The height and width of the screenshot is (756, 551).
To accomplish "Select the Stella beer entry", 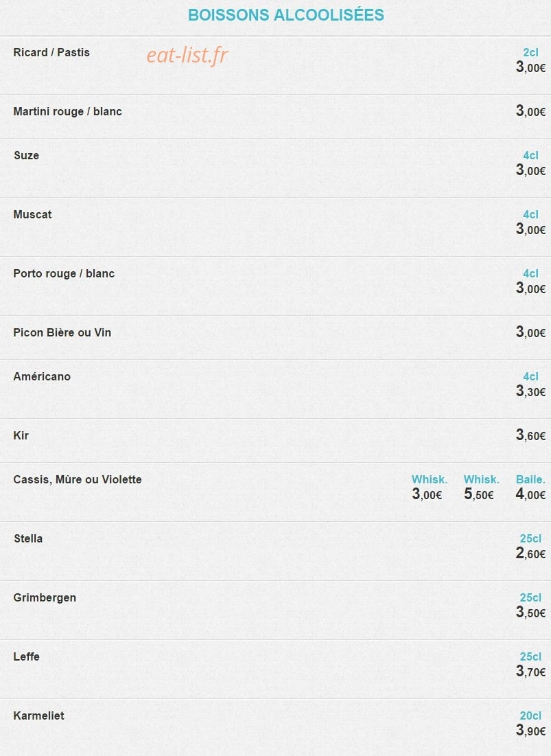I will click(28, 538).
